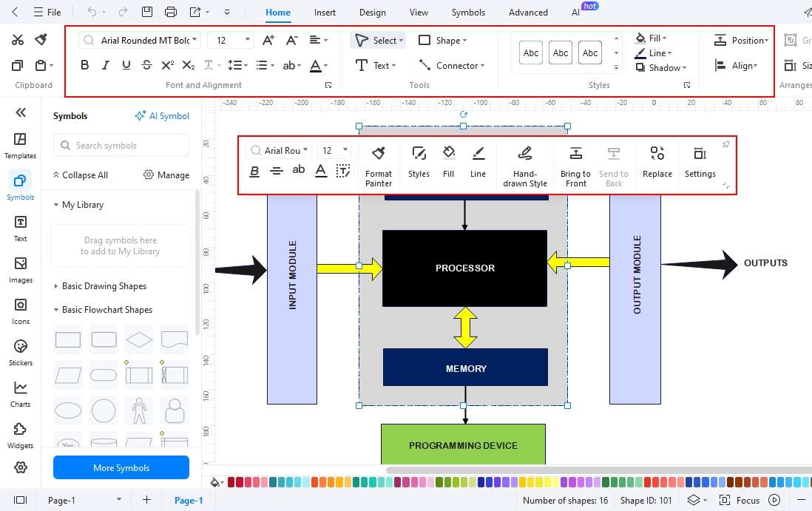Apply subscript formatting

pos(189,65)
